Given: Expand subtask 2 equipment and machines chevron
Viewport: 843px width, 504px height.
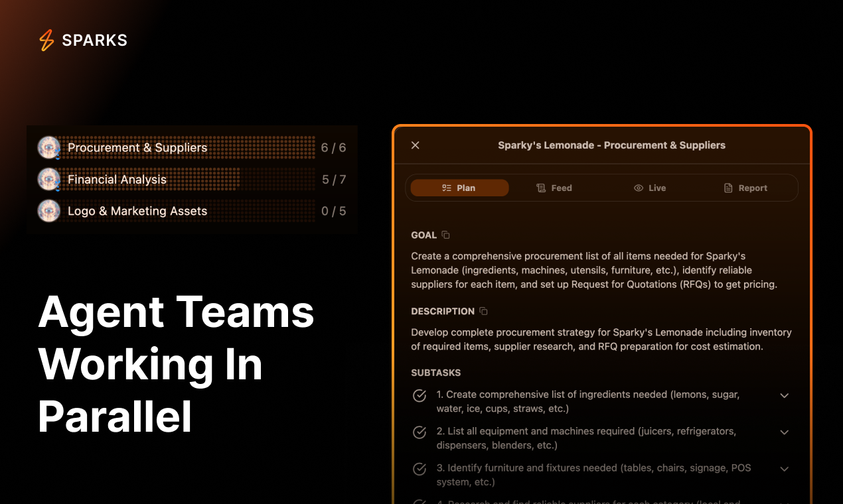Looking at the screenshot, I should click(784, 432).
